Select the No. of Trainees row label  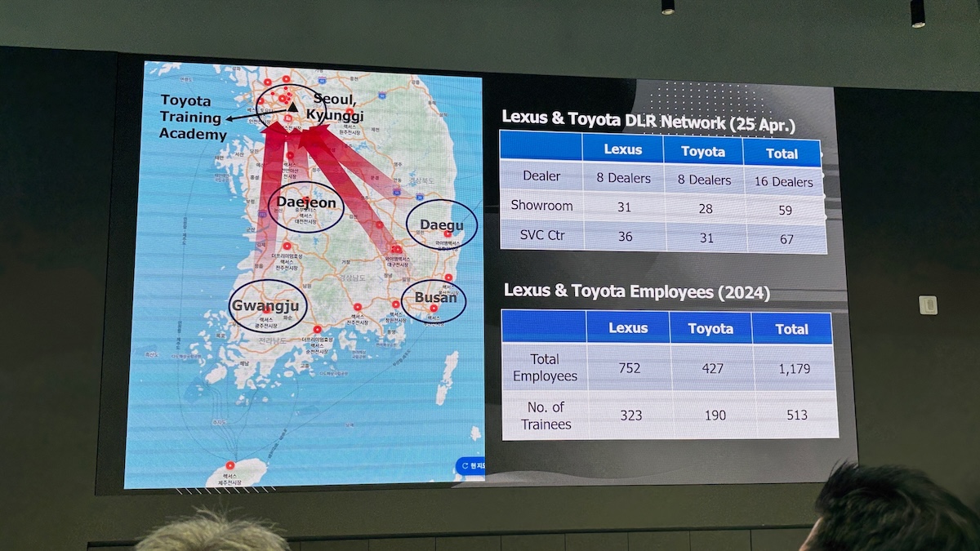tap(545, 415)
